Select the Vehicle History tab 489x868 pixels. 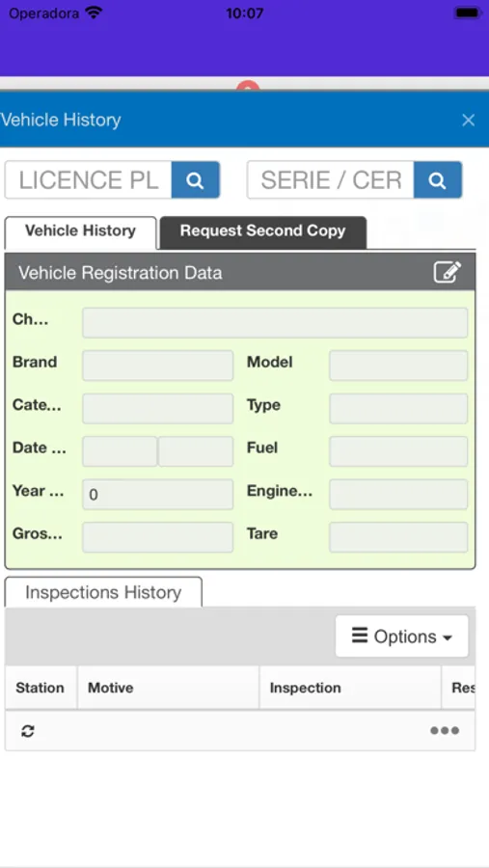click(x=81, y=232)
